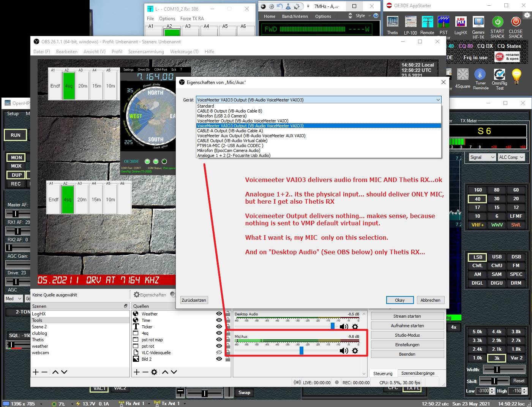Open the Datei (F) menu in OBS

click(42, 52)
